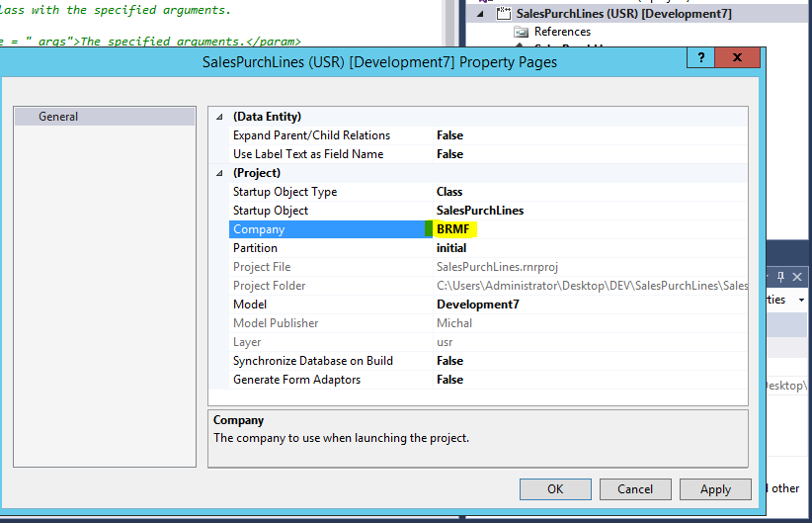
Task: Select SalesPurchLines (USR) [Development7] project in Solution Explorer
Action: [x=623, y=14]
